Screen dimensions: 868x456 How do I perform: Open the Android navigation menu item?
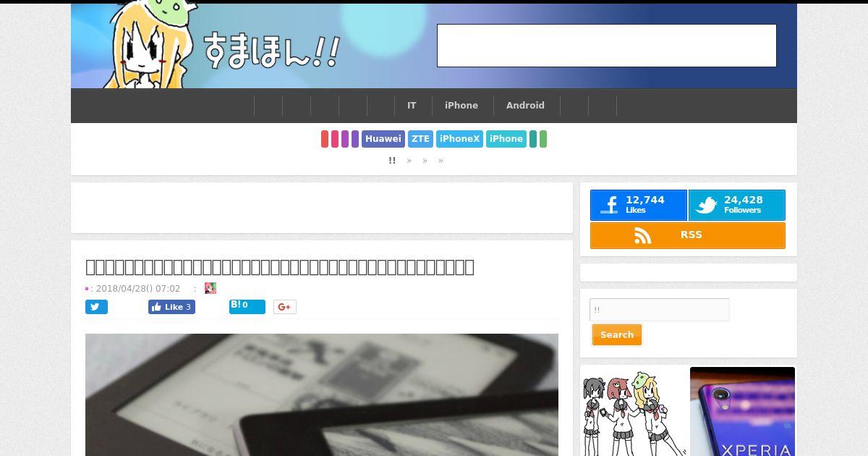click(x=525, y=106)
